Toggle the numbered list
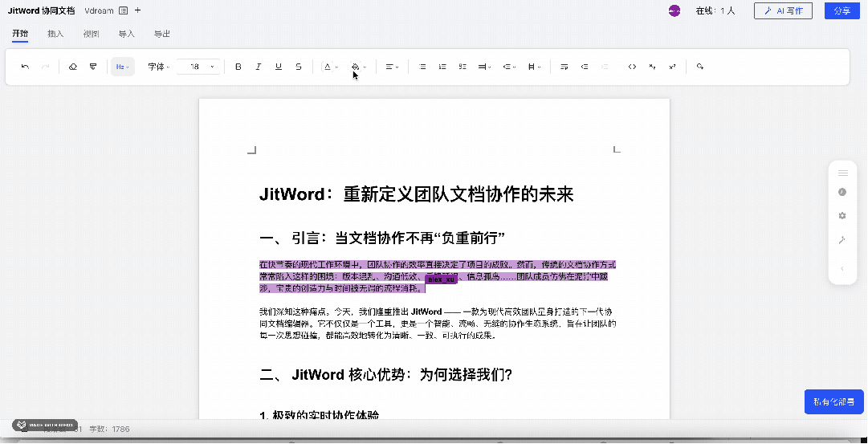 443,67
